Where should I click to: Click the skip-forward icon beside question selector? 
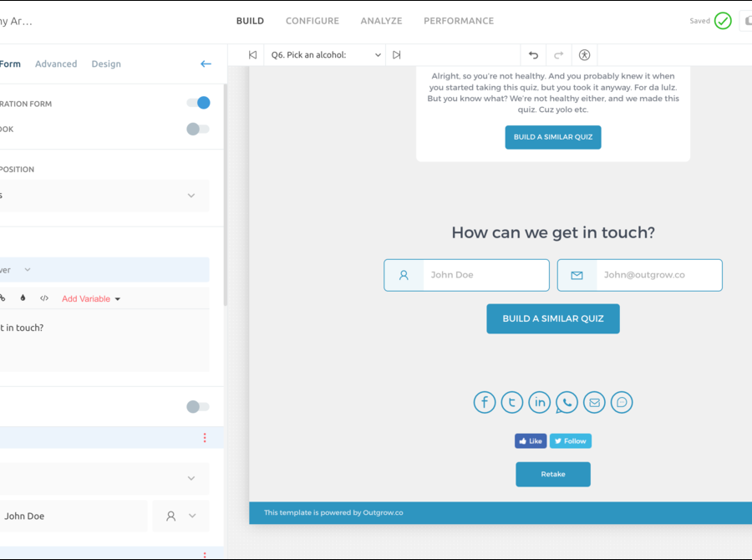pos(397,55)
